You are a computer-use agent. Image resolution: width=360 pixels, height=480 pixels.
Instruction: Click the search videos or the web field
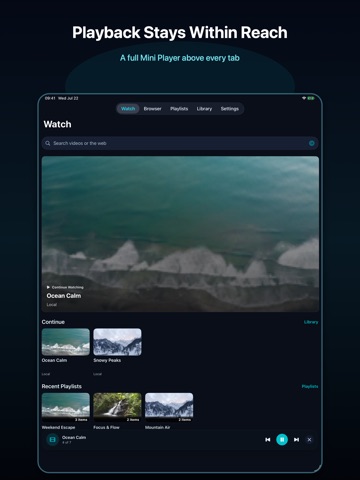[x=180, y=143]
